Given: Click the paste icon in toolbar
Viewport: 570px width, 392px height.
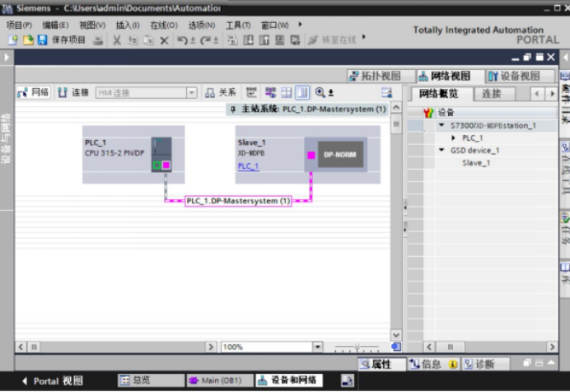Looking at the screenshot, I should [x=148, y=40].
